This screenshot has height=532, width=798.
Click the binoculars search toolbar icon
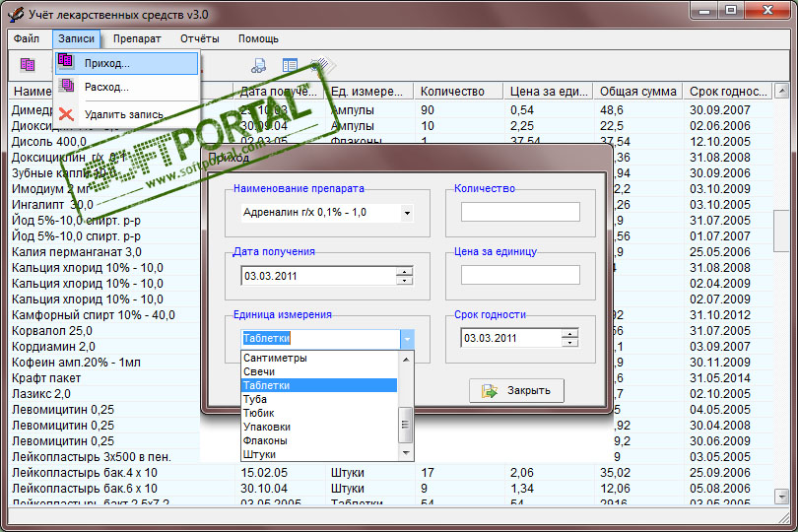(258, 65)
